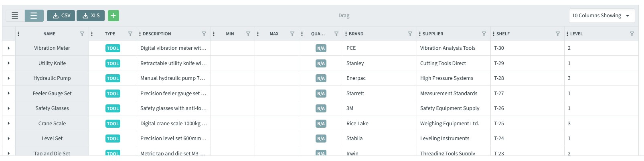Viewport: 644px width, 161px height.
Task: Click the TOOL badge for Utility Knife
Action: [113, 63]
